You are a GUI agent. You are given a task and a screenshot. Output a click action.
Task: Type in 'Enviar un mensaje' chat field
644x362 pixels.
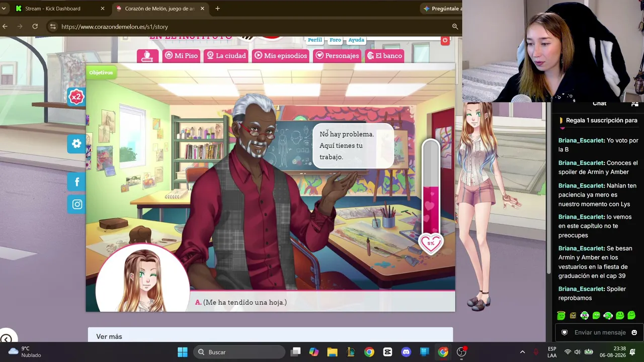tap(600, 332)
